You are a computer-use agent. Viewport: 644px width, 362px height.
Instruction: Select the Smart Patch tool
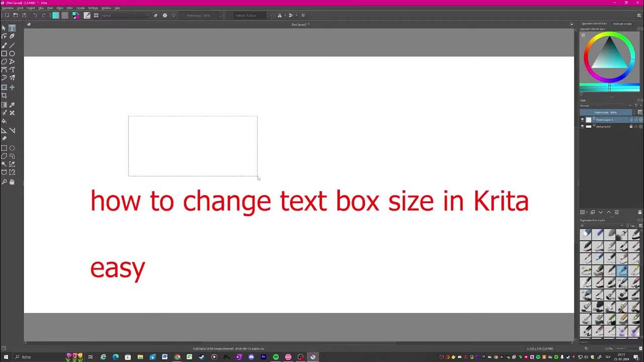(12, 113)
